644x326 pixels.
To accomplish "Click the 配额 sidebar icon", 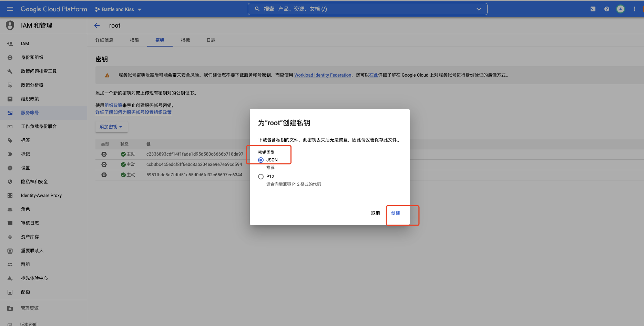I will click(10, 292).
